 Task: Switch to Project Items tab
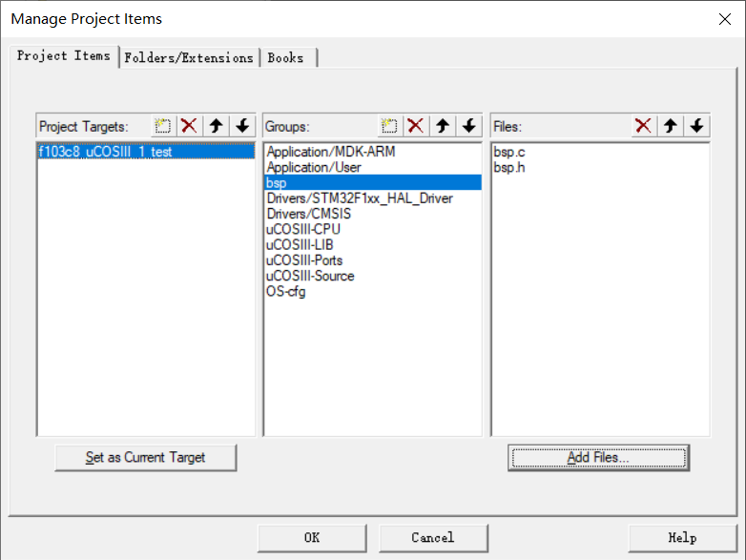pos(64,56)
